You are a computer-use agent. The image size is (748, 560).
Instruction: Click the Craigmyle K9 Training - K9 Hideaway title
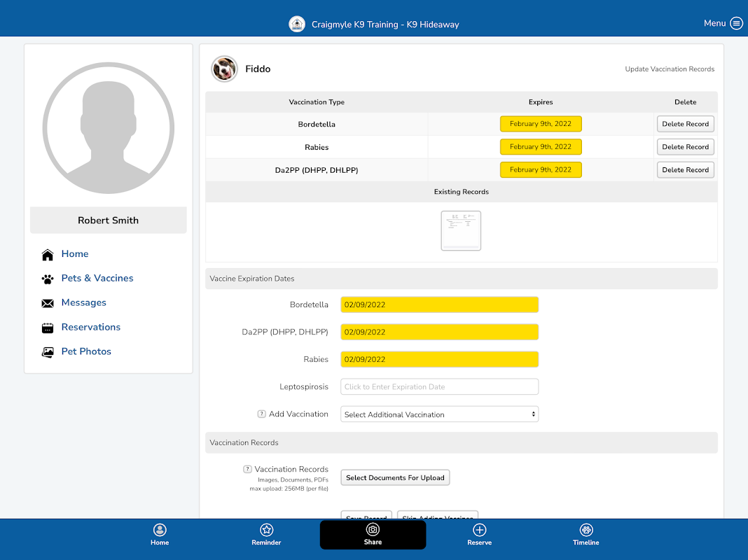pos(385,24)
